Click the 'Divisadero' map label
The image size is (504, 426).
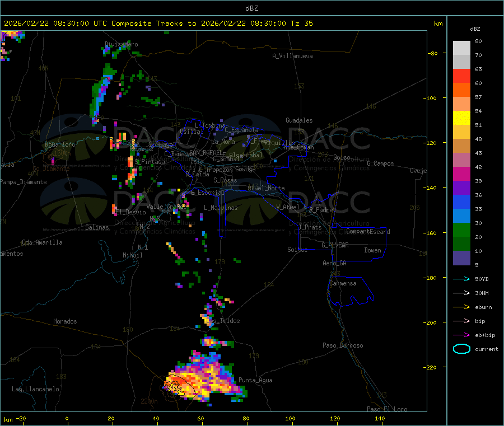tap(122, 44)
